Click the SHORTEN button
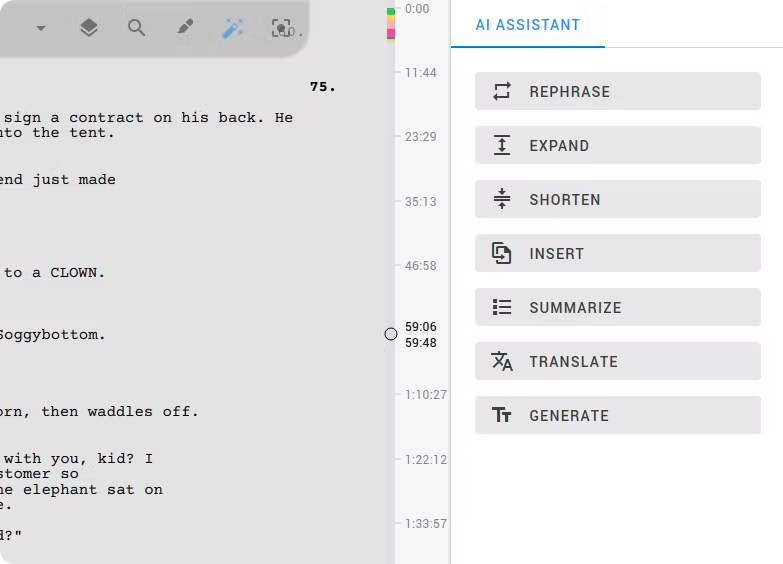Screen dimensions: 783x564 [x=618, y=199]
